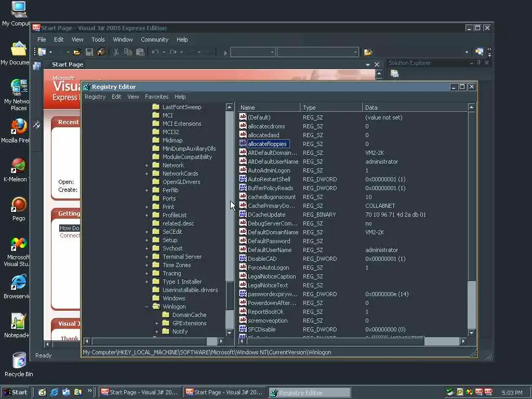Click the Cut scissors toolbar icon
The height and width of the screenshot is (399, 532).
[116, 52]
